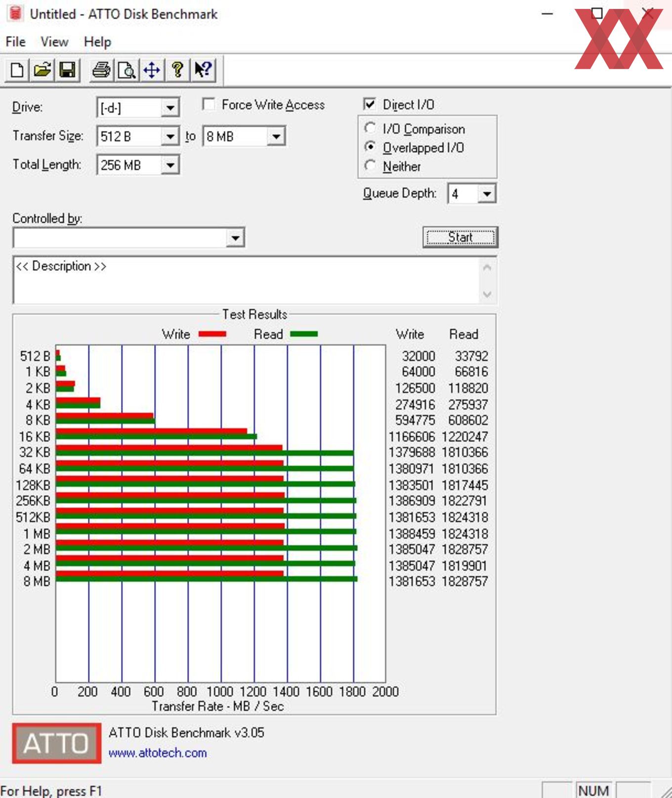672x798 pixels.
Task: Expand the Controlled by dropdown
Action: coord(235,238)
